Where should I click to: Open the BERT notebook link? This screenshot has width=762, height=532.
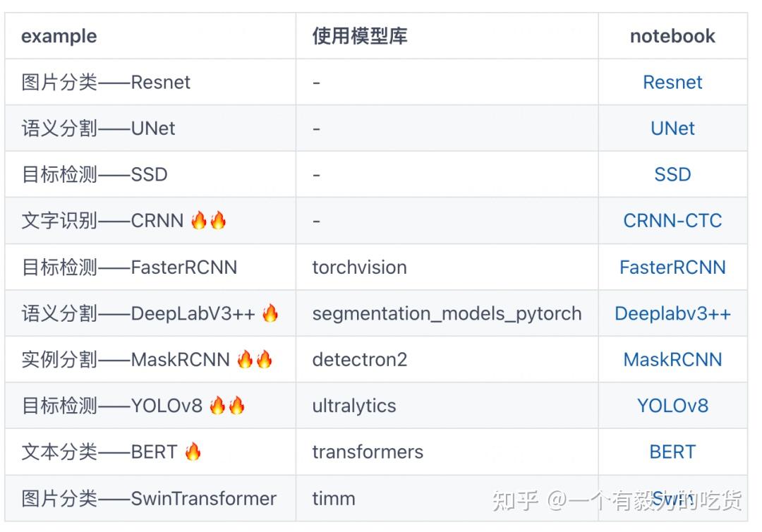click(x=672, y=452)
